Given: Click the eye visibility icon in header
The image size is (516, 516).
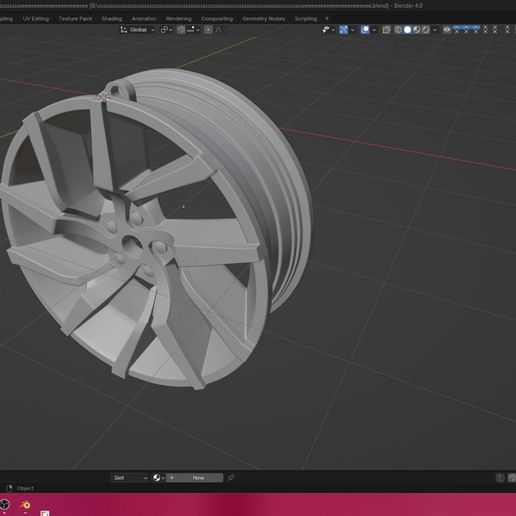Looking at the screenshot, I should [447, 30].
